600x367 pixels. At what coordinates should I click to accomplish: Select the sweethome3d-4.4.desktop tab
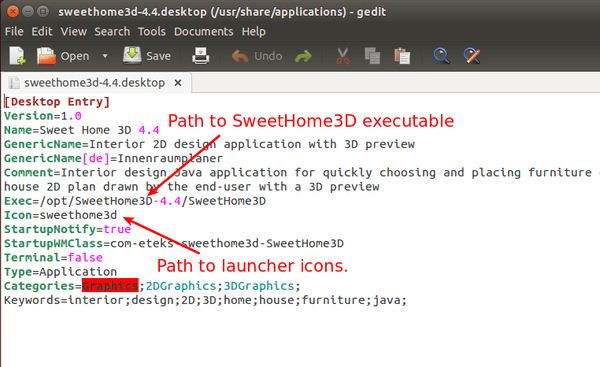tap(94, 83)
